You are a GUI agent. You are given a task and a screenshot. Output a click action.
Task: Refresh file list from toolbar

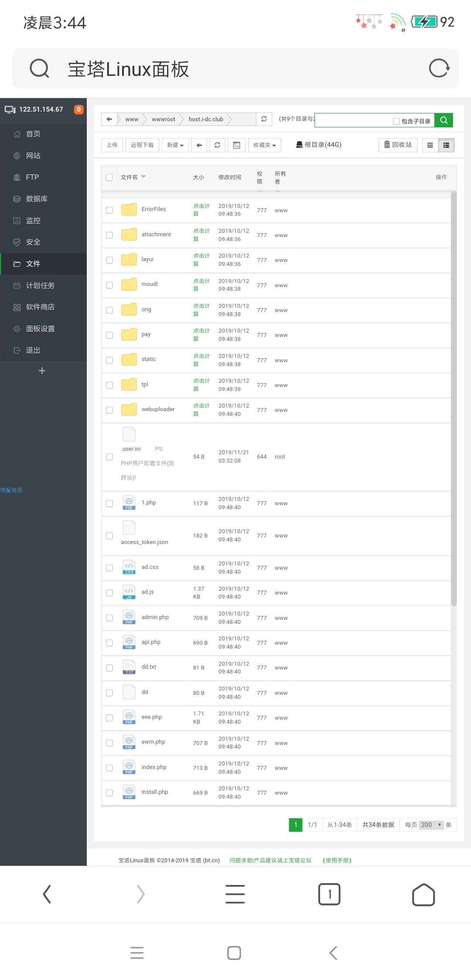pyautogui.click(x=217, y=145)
